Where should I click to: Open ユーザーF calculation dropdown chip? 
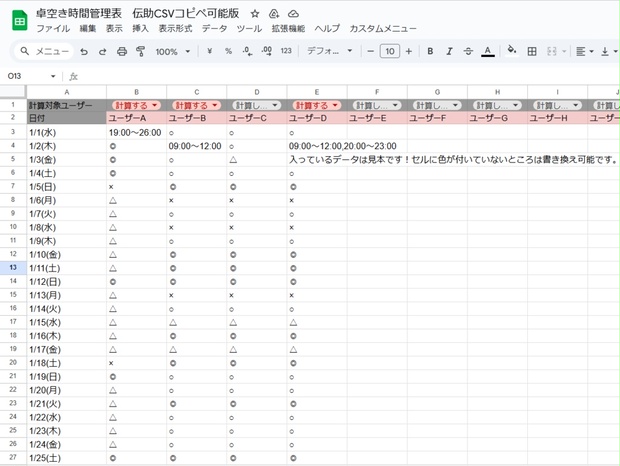click(x=437, y=105)
